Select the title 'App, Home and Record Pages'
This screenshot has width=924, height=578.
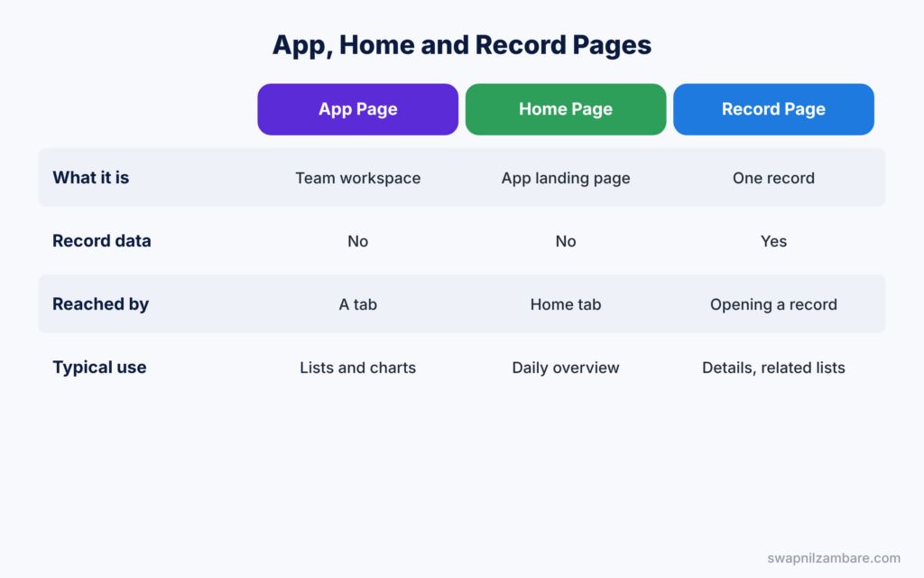coord(462,45)
